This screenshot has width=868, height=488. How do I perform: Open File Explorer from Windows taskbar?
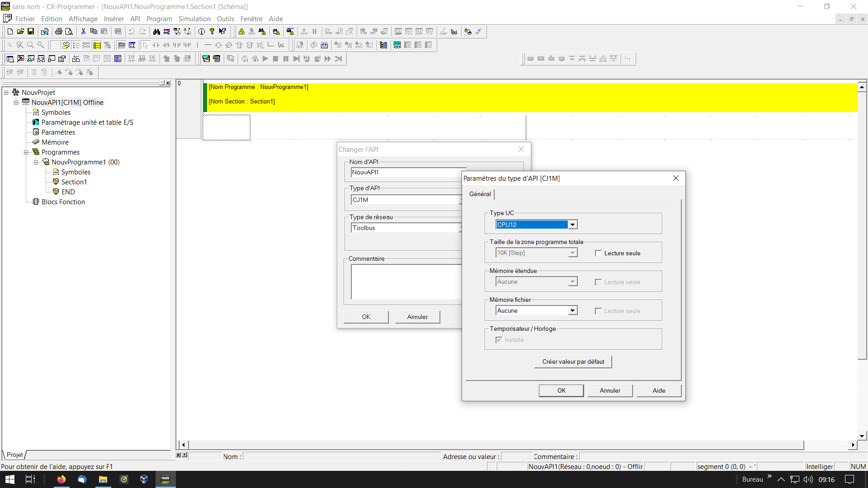[103, 479]
